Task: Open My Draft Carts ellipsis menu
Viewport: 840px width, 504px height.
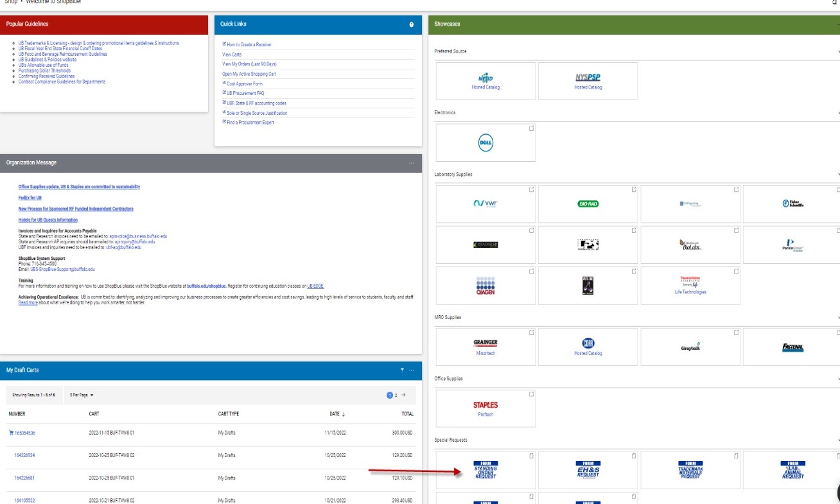Action: pos(412,370)
